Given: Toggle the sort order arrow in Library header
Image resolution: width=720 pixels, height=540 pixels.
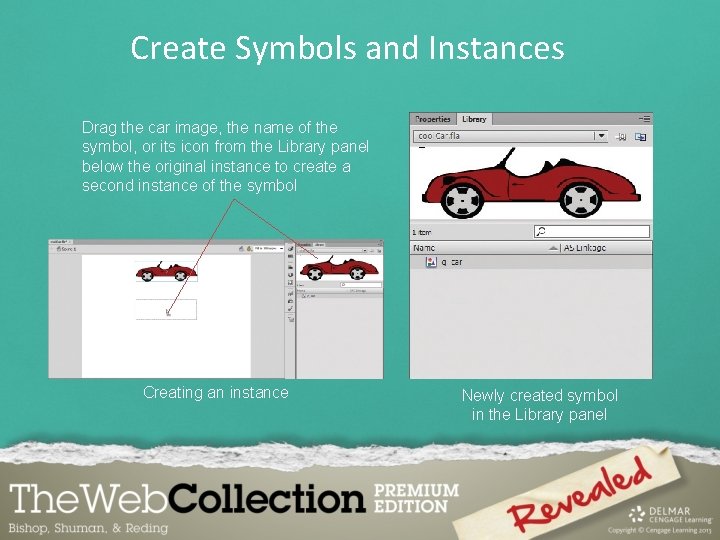Looking at the screenshot, I should (553, 248).
